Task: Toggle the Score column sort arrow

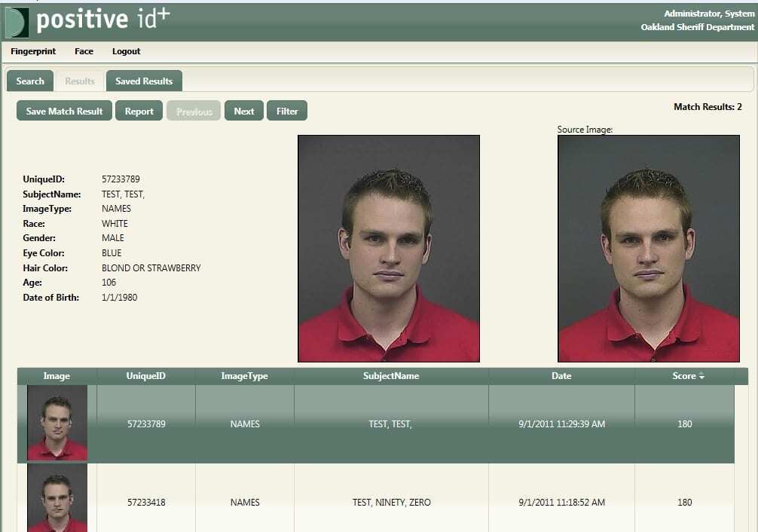Action: pyautogui.click(x=702, y=376)
